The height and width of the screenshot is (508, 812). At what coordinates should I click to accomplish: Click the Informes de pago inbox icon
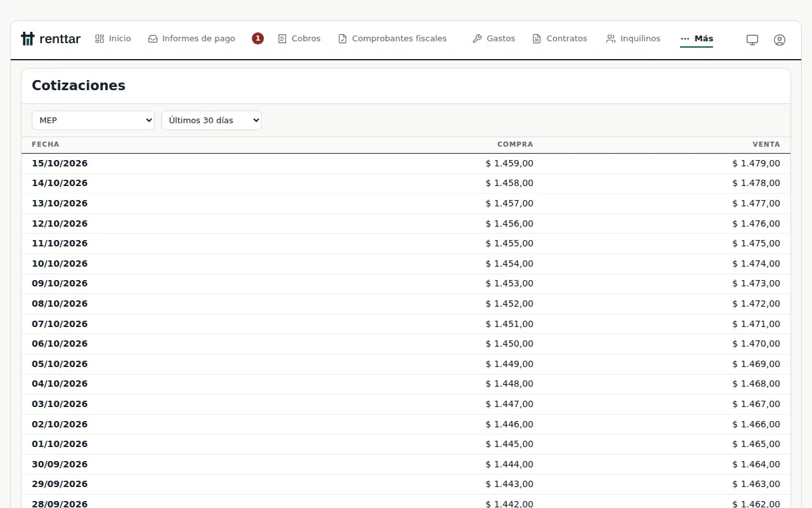coord(153,39)
